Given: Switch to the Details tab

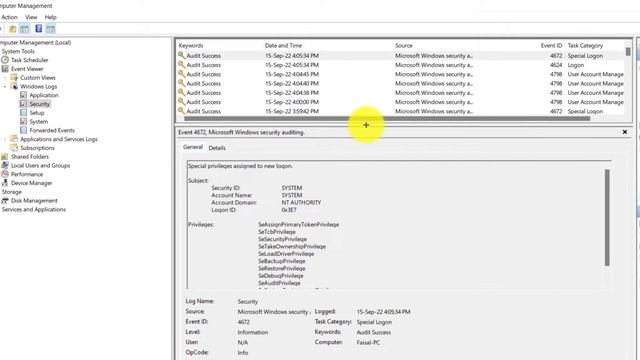Looking at the screenshot, I should click(217, 148).
